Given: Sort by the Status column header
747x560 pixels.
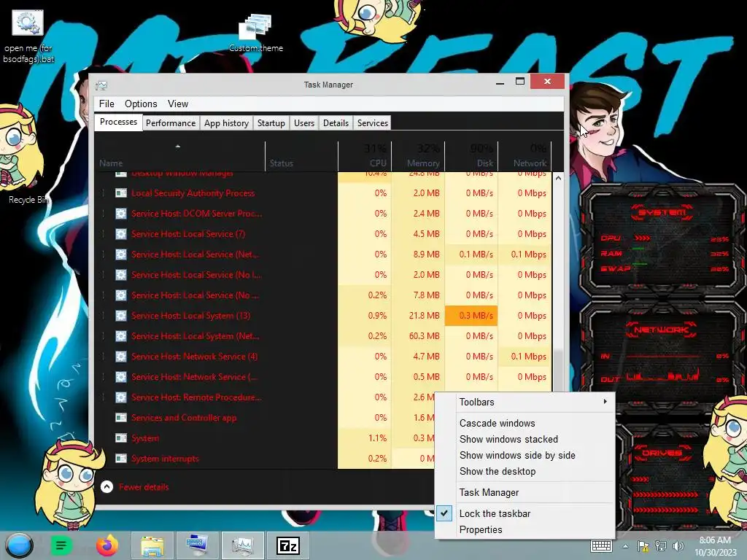Looking at the screenshot, I should (301, 156).
